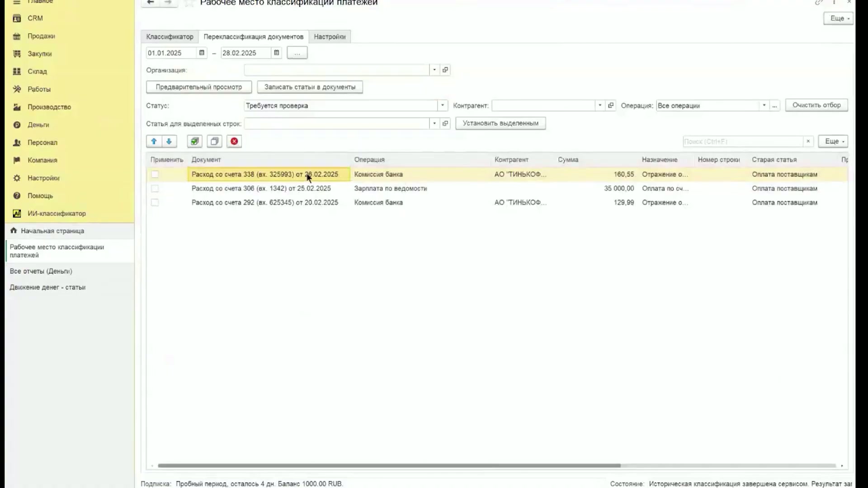868x488 pixels.
Task: Expand the Операция dropdown arrow
Action: coord(764,105)
